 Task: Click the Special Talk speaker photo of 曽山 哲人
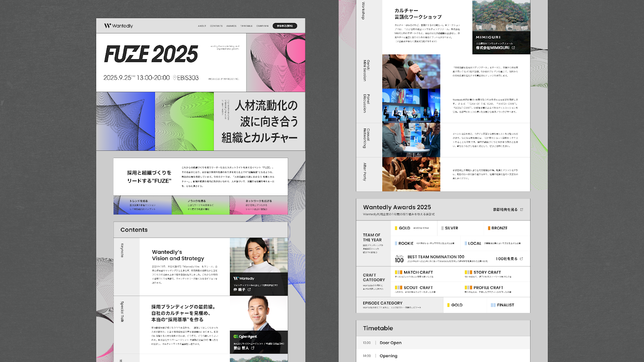[259, 313]
